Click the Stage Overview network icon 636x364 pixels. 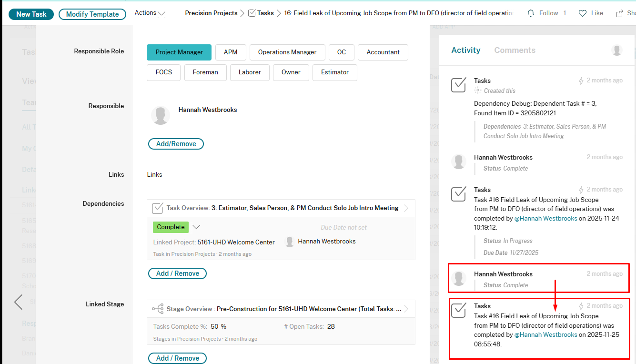(158, 308)
